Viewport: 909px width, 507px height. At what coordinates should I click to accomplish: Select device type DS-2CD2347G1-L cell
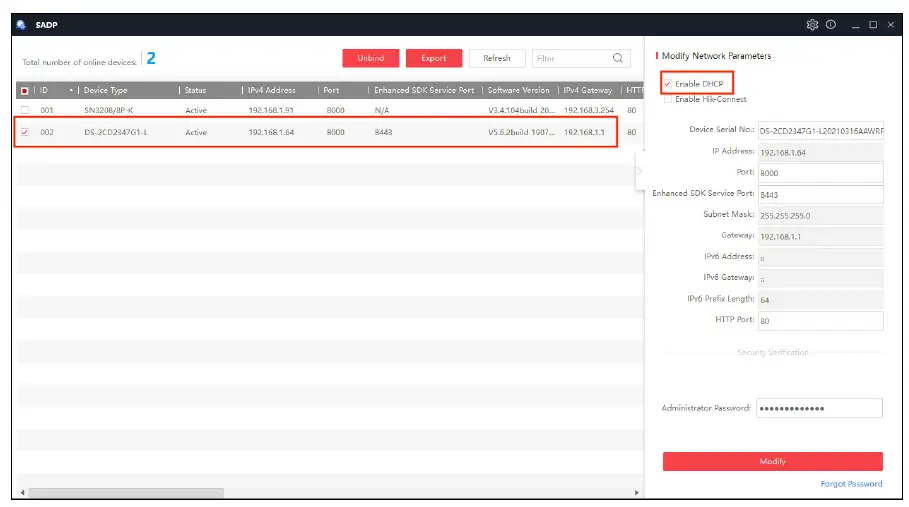[116, 132]
